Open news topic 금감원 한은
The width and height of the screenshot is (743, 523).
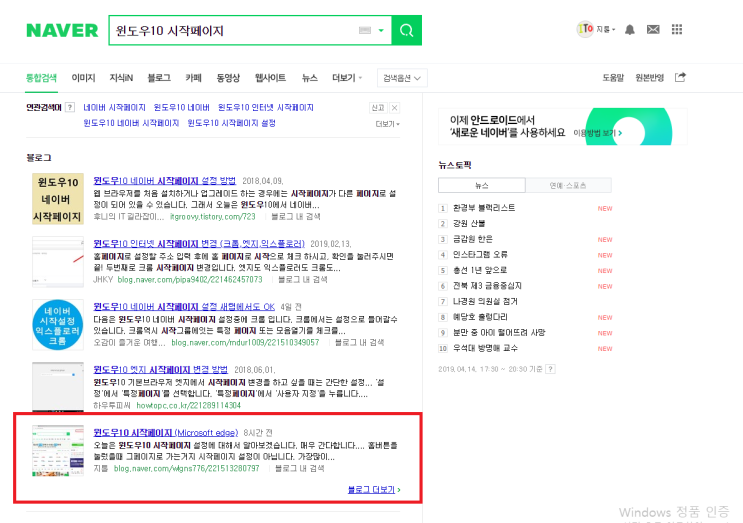pyautogui.click(x=472, y=239)
